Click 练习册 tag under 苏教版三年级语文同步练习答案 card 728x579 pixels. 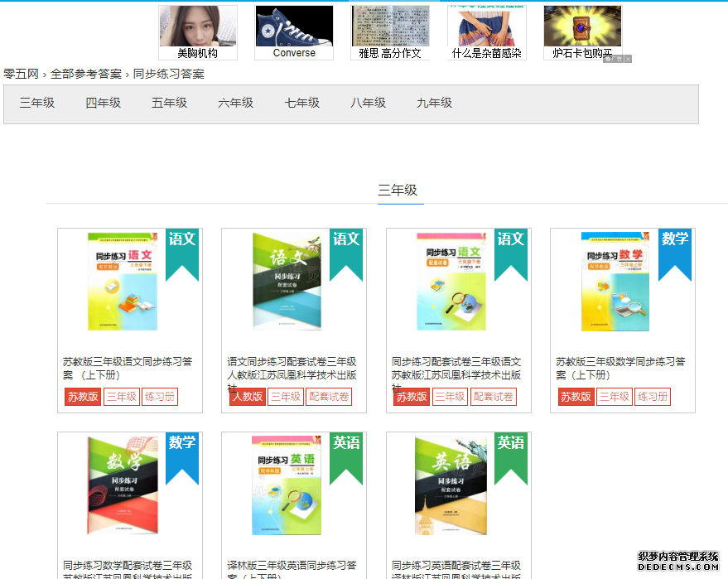[160, 397]
